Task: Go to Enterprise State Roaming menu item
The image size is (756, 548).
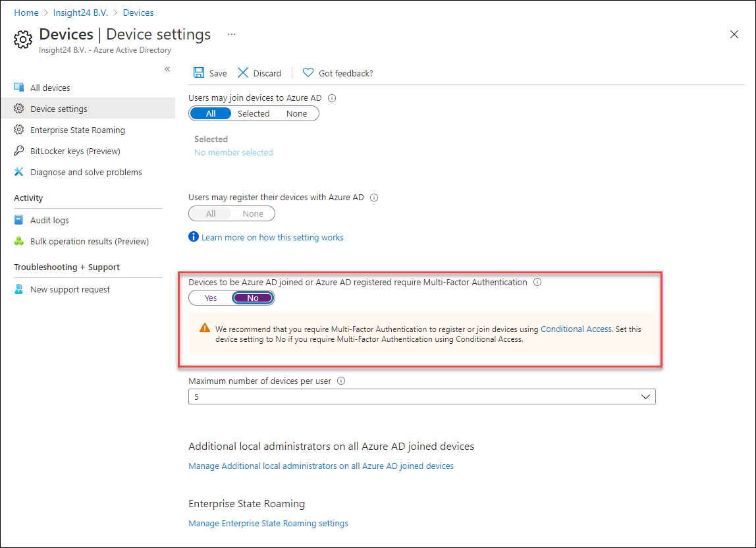Action: (x=88, y=130)
